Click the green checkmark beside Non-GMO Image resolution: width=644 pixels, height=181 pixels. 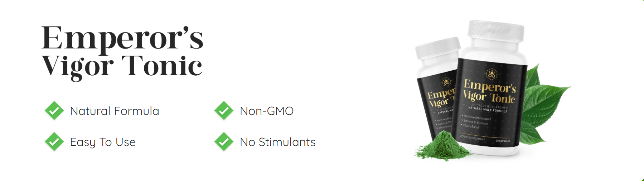pos(224,111)
